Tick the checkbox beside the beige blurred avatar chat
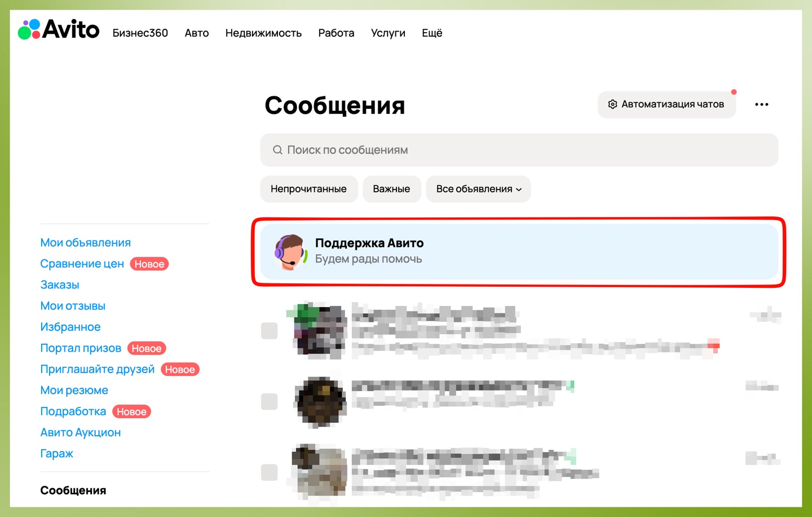The height and width of the screenshot is (517, 812). coord(270,472)
